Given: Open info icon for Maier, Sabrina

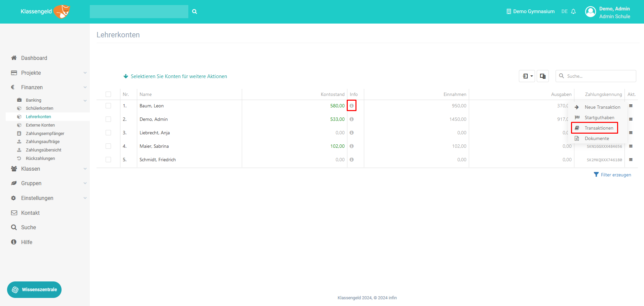Looking at the screenshot, I should (351, 146).
